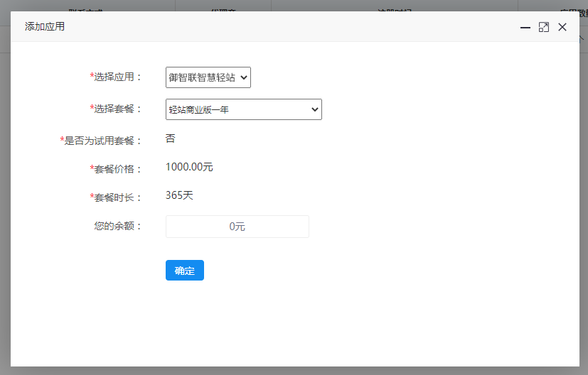Screen dimensions: 588x375
Task: Open the 选择套餐 dropdown
Action: [243, 109]
